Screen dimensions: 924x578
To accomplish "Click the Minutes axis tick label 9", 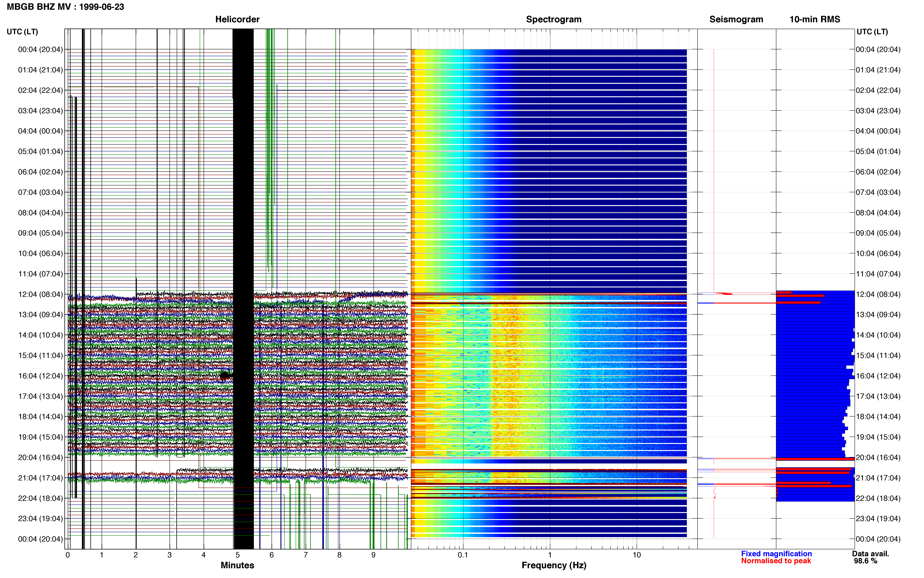I will click(x=373, y=555).
